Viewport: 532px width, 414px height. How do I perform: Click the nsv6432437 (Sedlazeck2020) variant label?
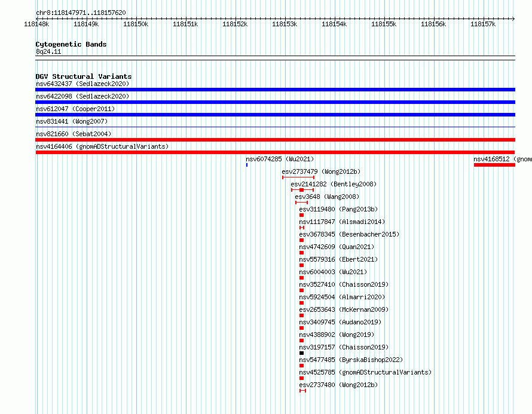(82, 84)
